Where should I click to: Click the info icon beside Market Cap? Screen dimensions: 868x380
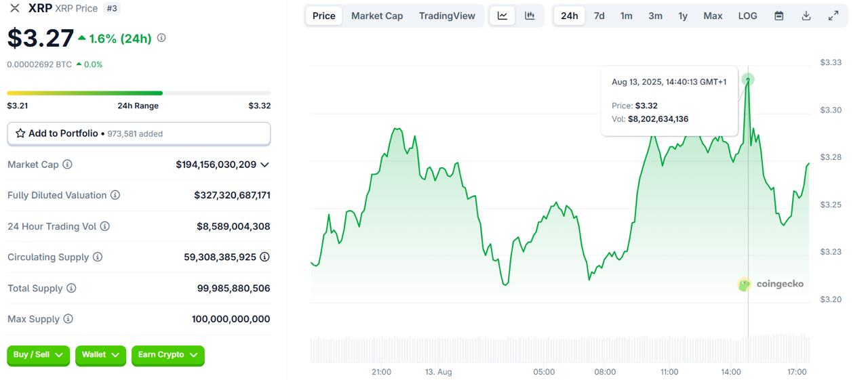coord(68,165)
